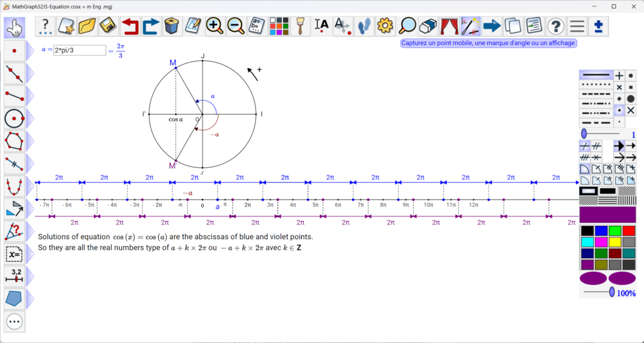
Task: Click the blue right arrow button
Action: 492,26
